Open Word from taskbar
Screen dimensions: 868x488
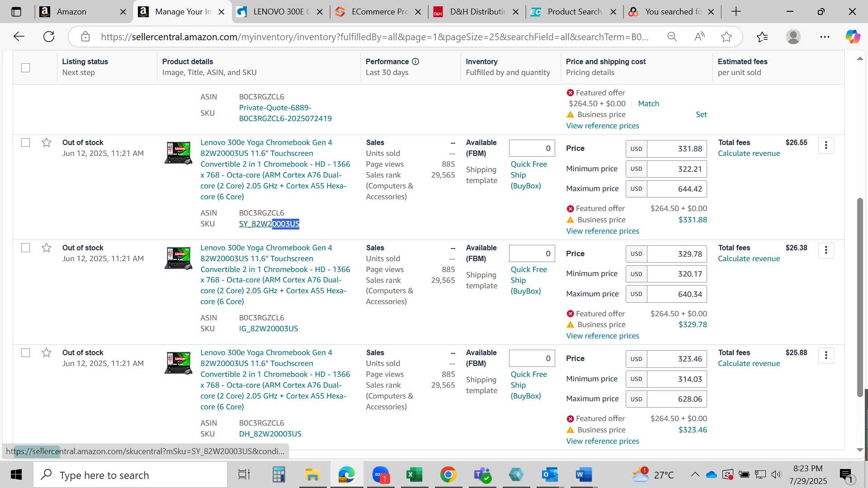coord(584,475)
